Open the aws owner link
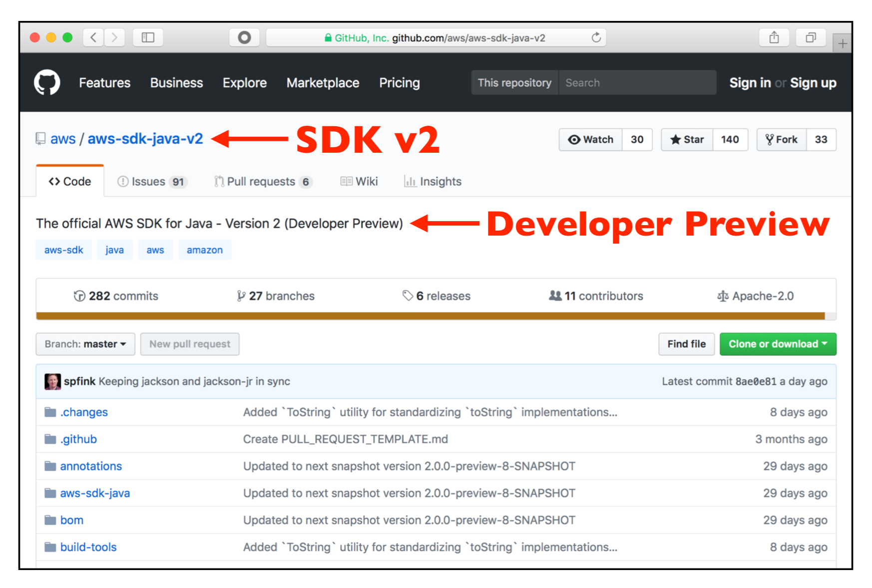This screenshot has height=588, width=872. pos(63,138)
